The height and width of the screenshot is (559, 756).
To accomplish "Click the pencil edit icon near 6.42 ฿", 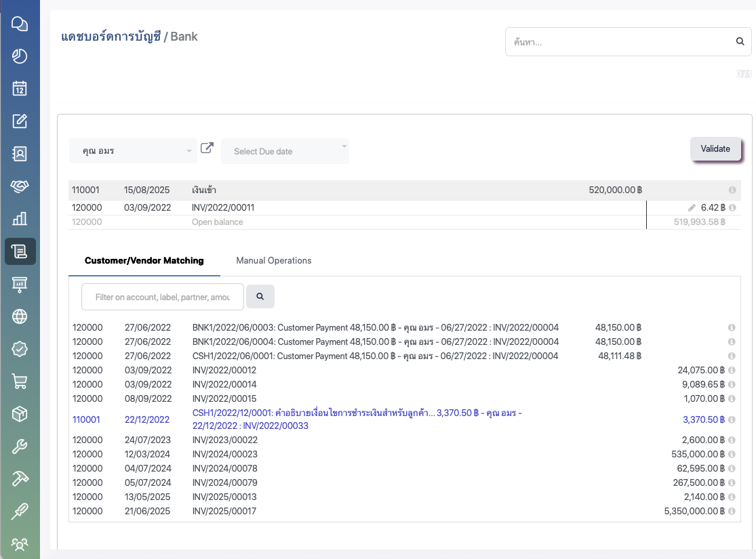I will 692,208.
